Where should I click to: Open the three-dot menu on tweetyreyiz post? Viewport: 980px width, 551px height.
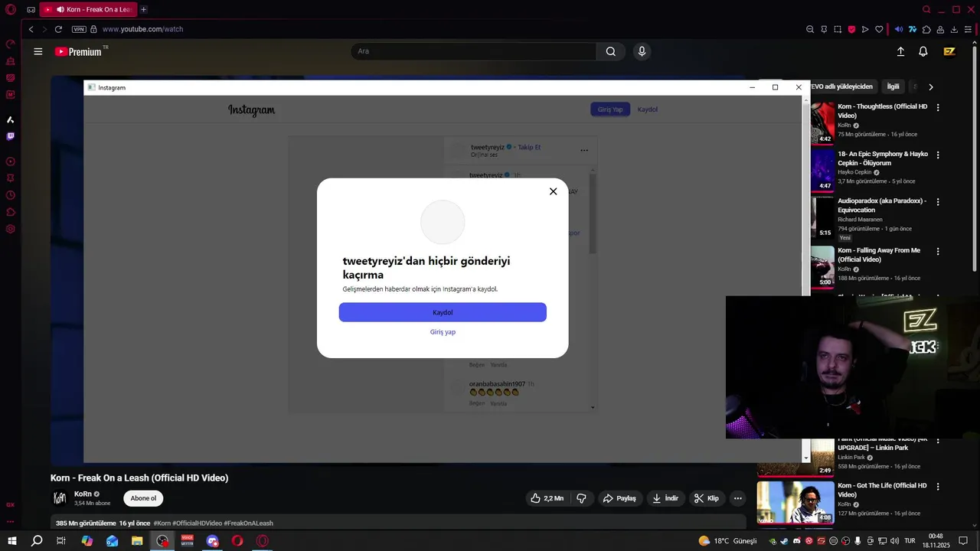coord(584,151)
